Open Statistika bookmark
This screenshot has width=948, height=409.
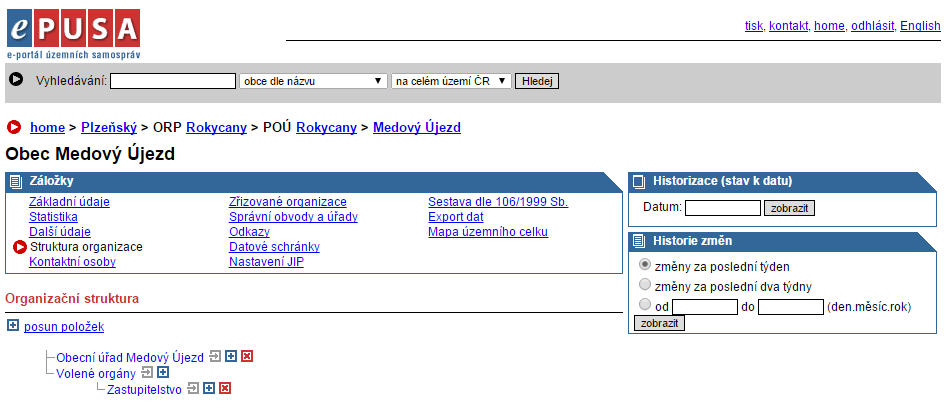[x=53, y=217]
